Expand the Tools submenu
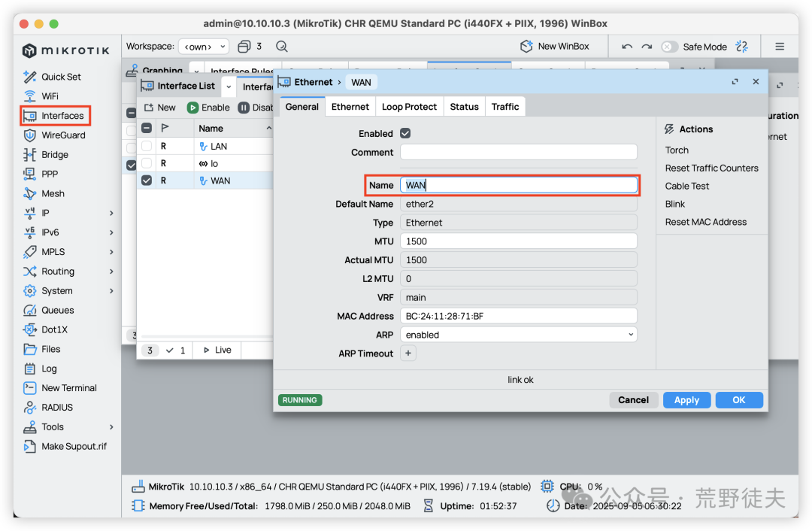This screenshot has width=812, height=531. (111, 427)
